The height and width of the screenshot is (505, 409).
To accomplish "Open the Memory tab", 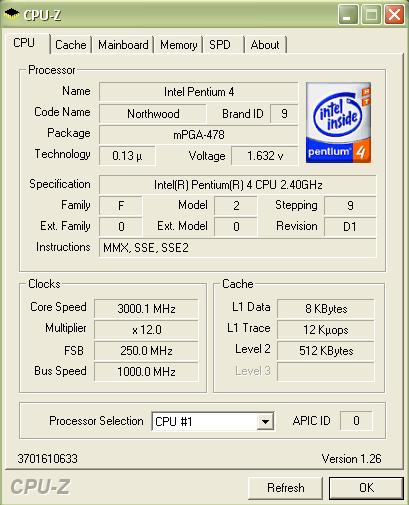I will point(178,45).
